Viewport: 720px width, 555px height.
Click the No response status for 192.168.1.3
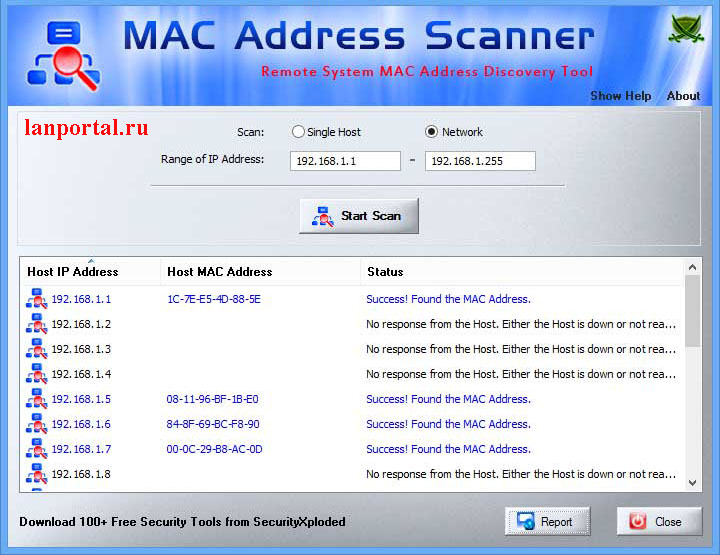coord(521,349)
